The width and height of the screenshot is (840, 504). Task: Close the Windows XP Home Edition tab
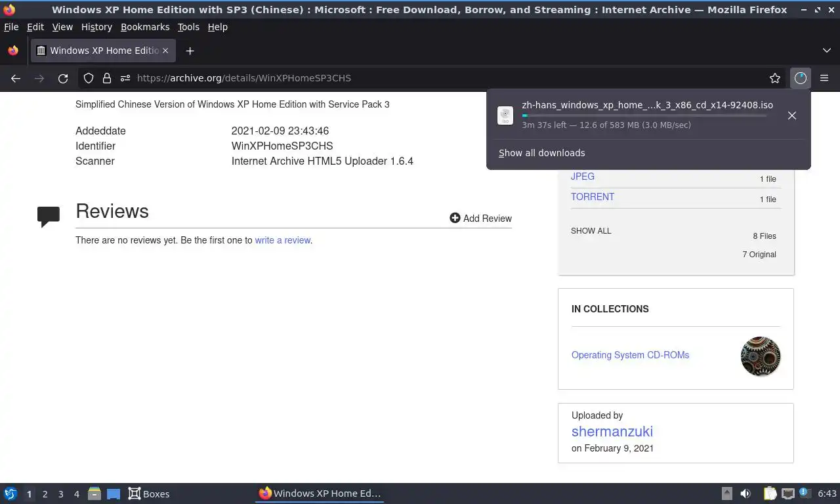[165, 51]
